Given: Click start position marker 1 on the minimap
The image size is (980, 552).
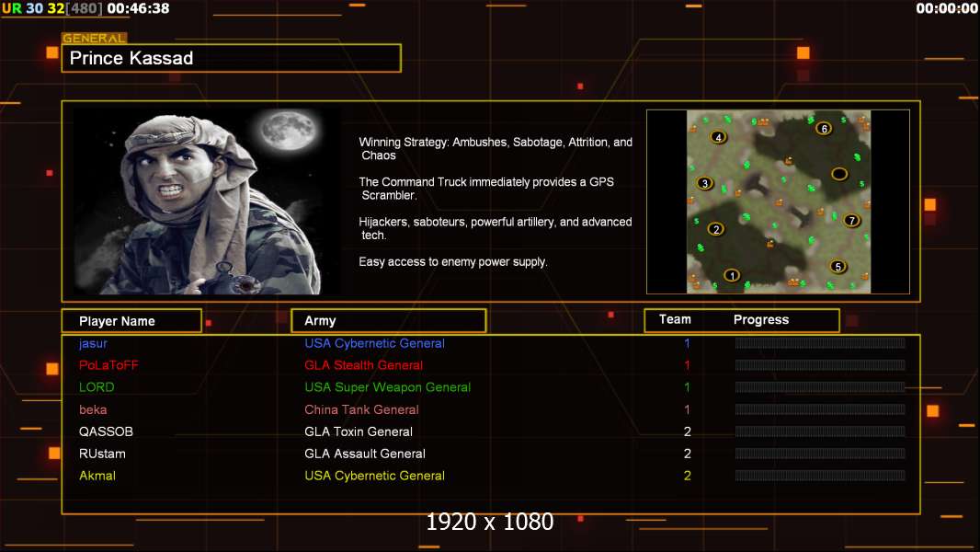Looking at the screenshot, I should pos(732,275).
